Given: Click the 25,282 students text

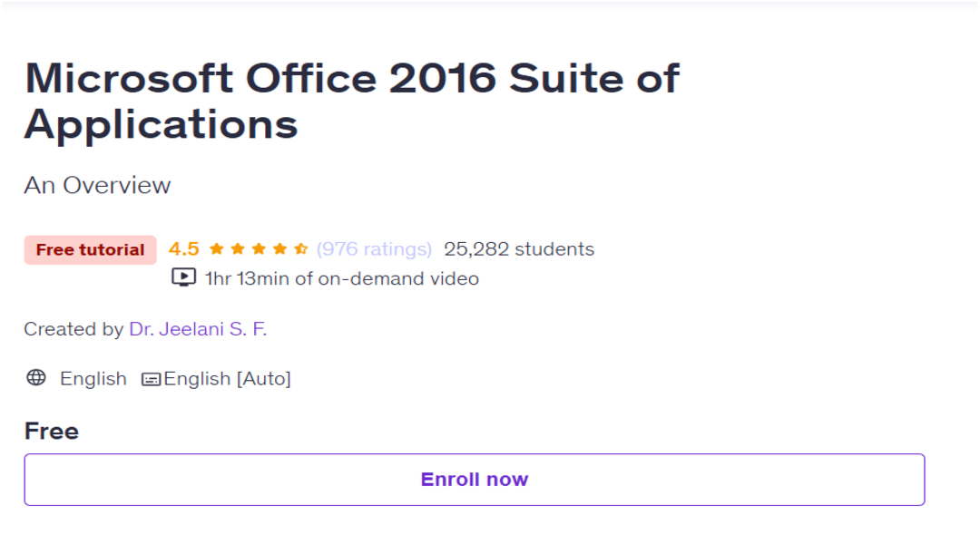Looking at the screenshot, I should [519, 249].
